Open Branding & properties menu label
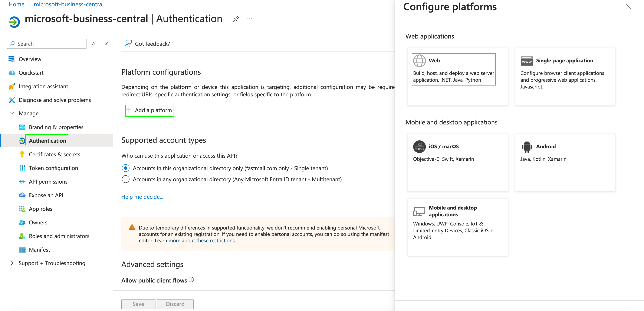Viewport: 644px width, 311px height. pyautogui.click(x=56, y=127)
